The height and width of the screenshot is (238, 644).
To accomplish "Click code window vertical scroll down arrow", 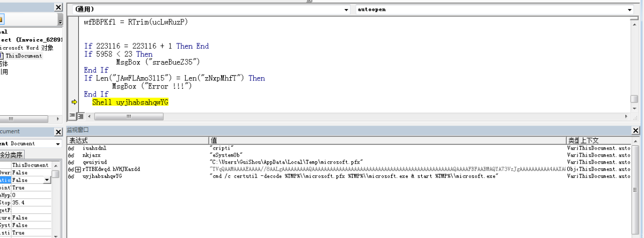I will tap(634, 108).
